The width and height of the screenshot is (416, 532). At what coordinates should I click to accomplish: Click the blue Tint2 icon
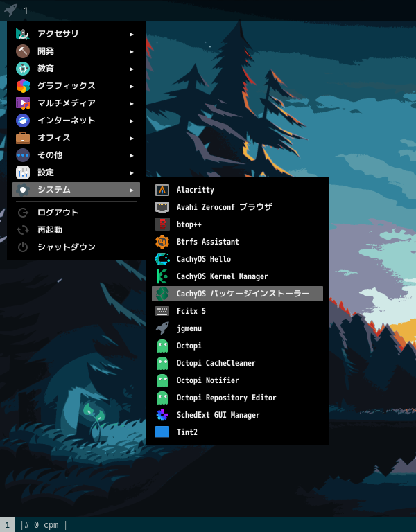(162, 432)
